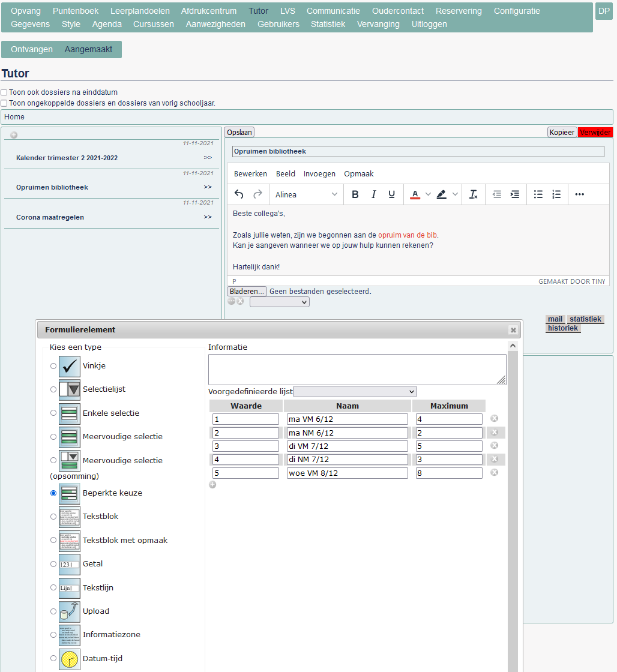The width and height of the screenshot is (617, 672).
Task: Clear formatting with the Tx icon
Action: click(473, 194)
